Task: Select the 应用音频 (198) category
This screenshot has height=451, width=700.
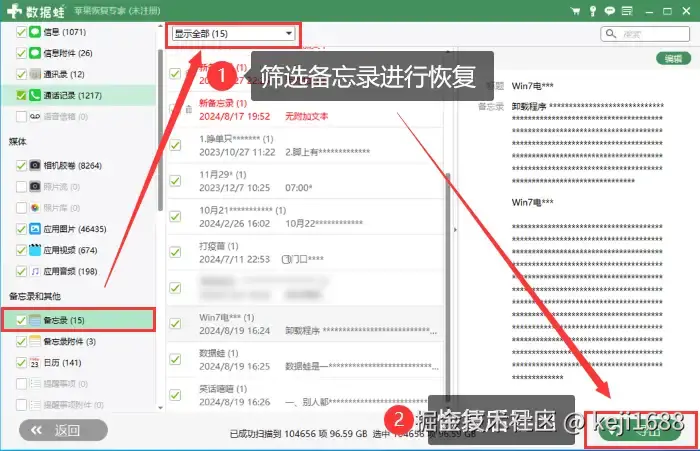Action: point(79,271)
